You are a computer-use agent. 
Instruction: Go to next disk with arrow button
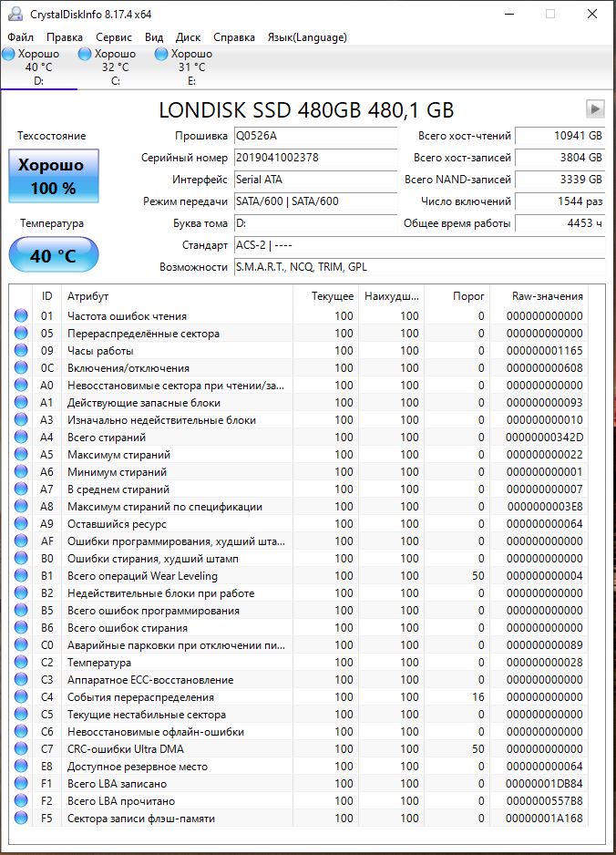tap(595, 108)
